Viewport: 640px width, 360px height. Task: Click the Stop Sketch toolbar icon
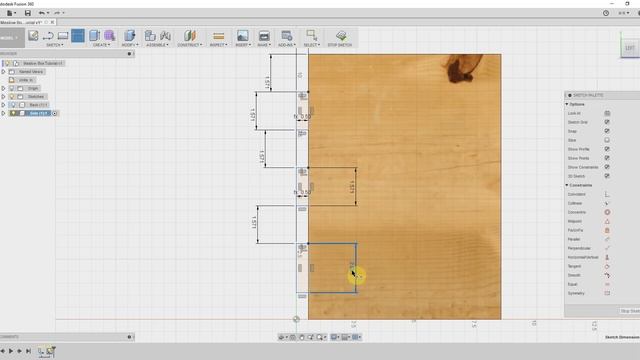click(341, 36)
